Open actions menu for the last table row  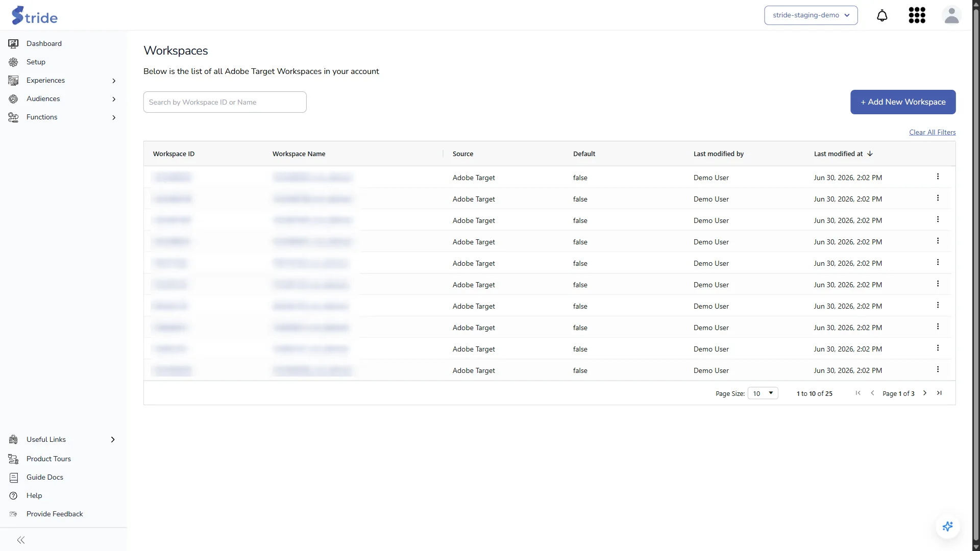point(938,369)
